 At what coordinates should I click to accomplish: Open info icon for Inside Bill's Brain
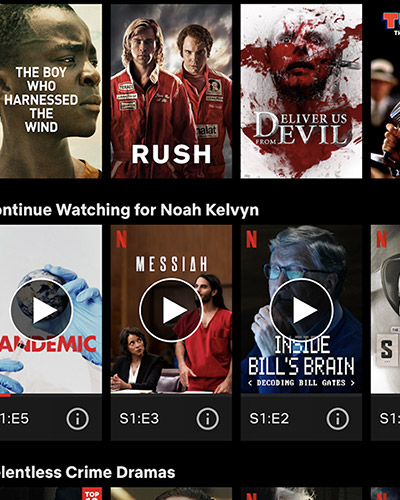point(337,419)
